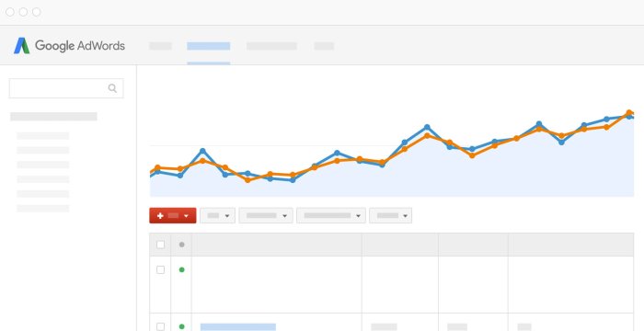Tick the checkbox in first table row
Screen dimensions: 644x331
161,269
